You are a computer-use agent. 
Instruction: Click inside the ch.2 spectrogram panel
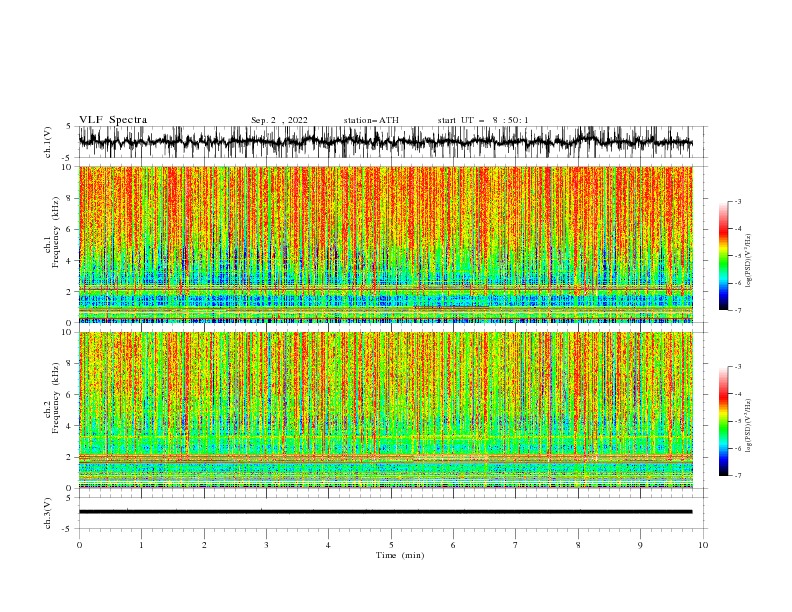pyautogui.click(x=385, y=410)
